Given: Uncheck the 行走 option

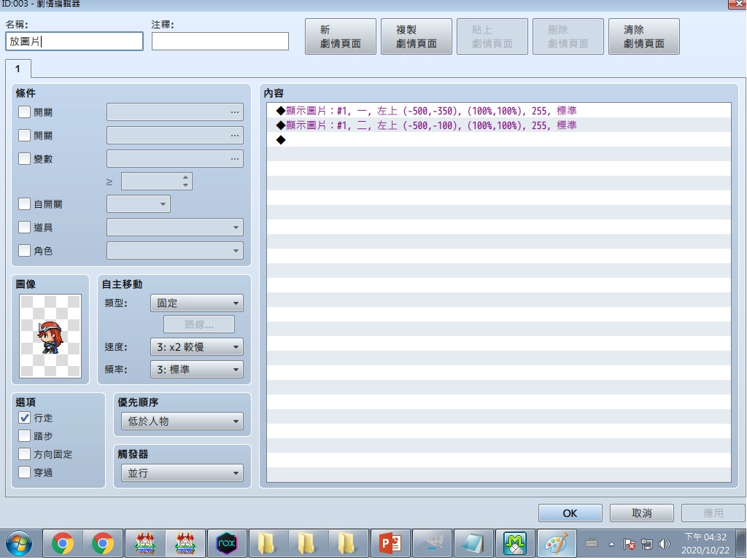Looking at the screenshot, I should point(24,418).
